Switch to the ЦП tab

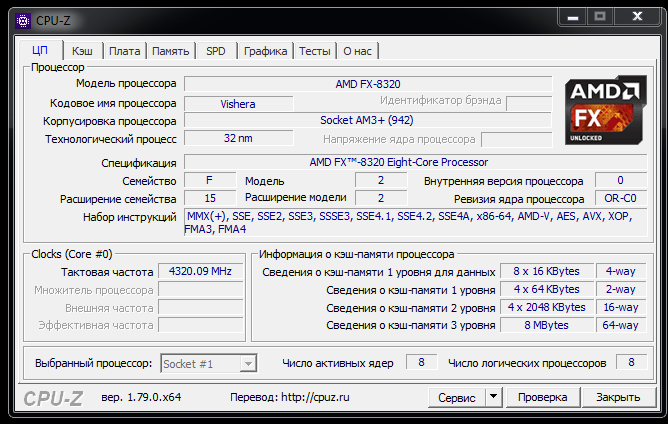click(40, 51)
